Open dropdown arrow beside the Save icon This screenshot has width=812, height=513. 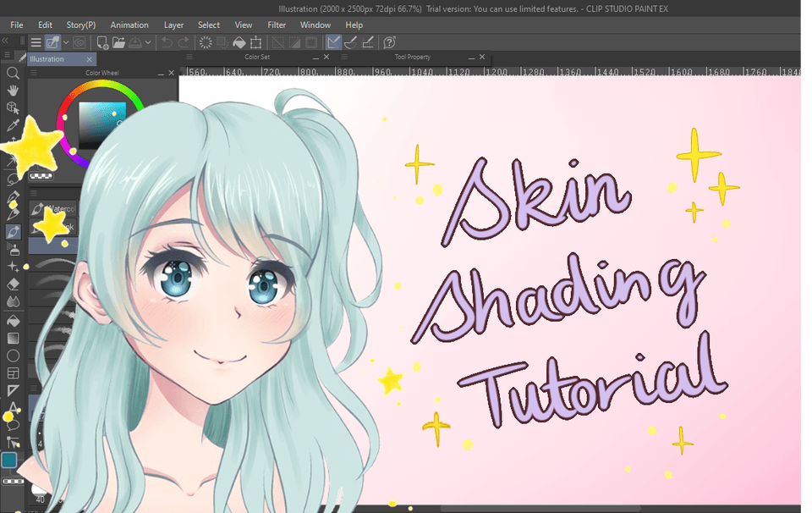[148, 42]
